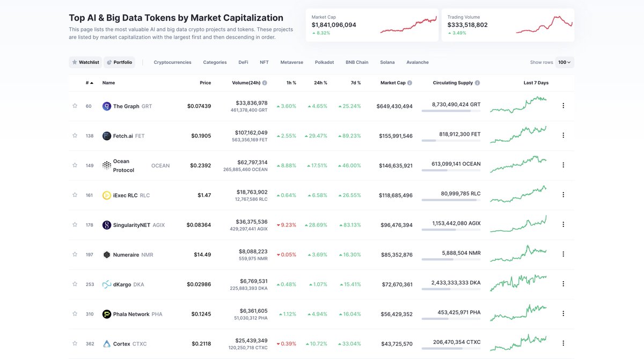Image resolution: width=644 pixels, height=359 pixels.
Task: Open the Solana filter link
Action: (x=387, y=62)
